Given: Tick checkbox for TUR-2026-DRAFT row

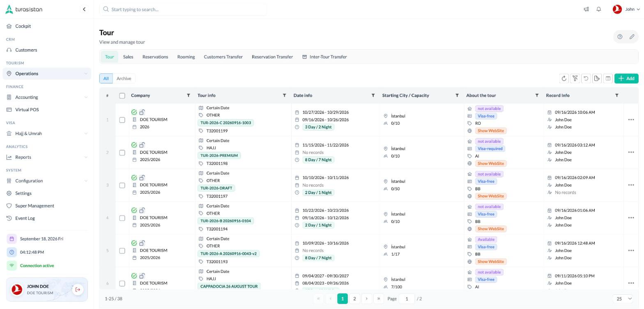Looking at the screenshot, I should pyautogui.click(x=122, y=185).
